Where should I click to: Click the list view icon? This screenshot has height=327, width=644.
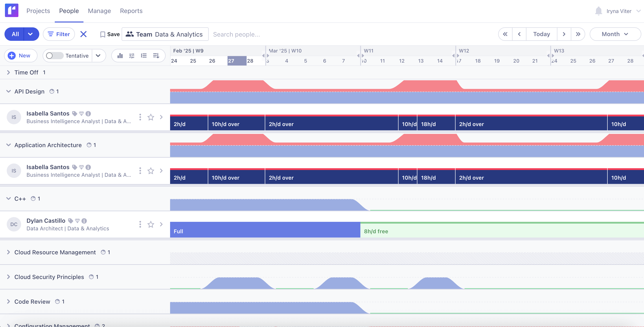[144, 56]
